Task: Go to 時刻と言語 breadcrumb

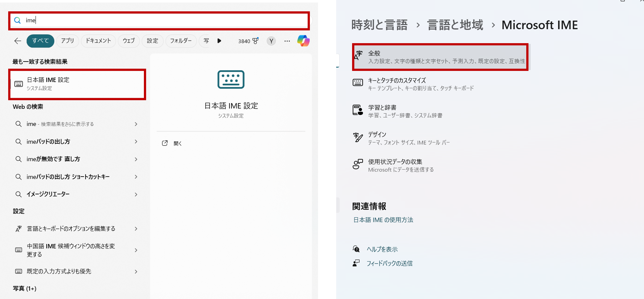Action: pyautogui.click(x=379, y=25)
